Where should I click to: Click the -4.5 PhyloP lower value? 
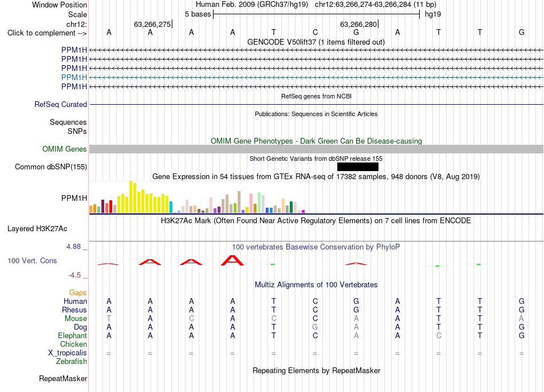tap(74, 275)
